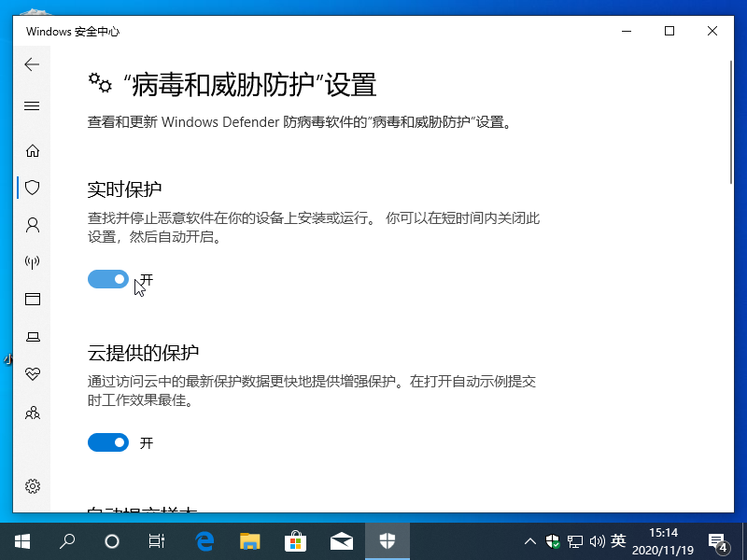Open App & browser control panel icon
This screenshot has height=560, width=747.
(x=32, y=300)
